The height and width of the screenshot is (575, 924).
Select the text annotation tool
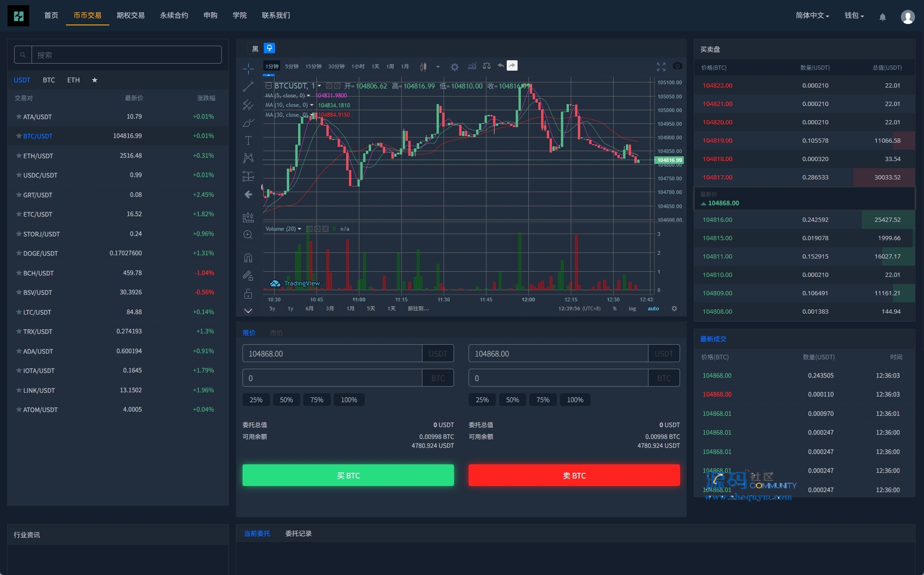coord(248,140)
